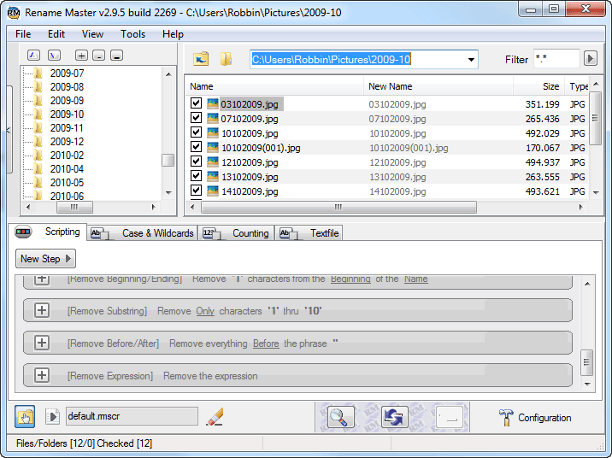Click the eraser clear script icon
Image resolution: width=612 pixels, height=458 pixels.
coord(215,417)
